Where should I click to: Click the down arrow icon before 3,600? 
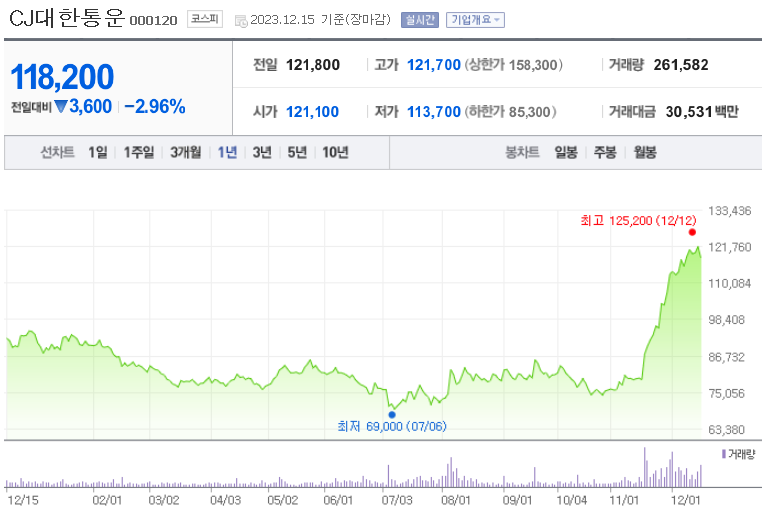(60, 106)
